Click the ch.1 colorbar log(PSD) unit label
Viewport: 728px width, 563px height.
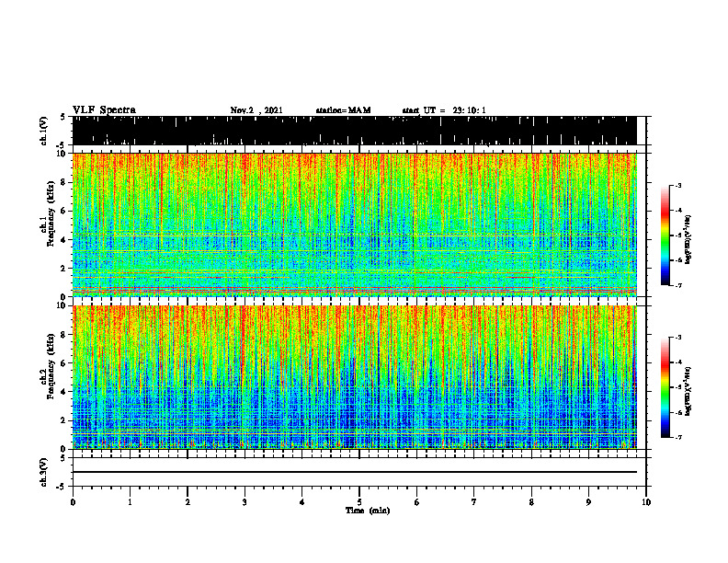pyautogui.click(x=688, y=240)
